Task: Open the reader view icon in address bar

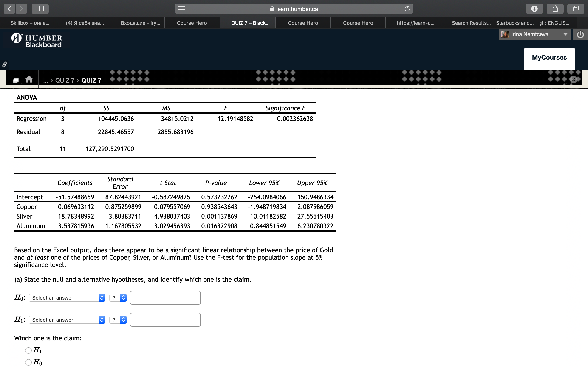Action: pos(182,9)
